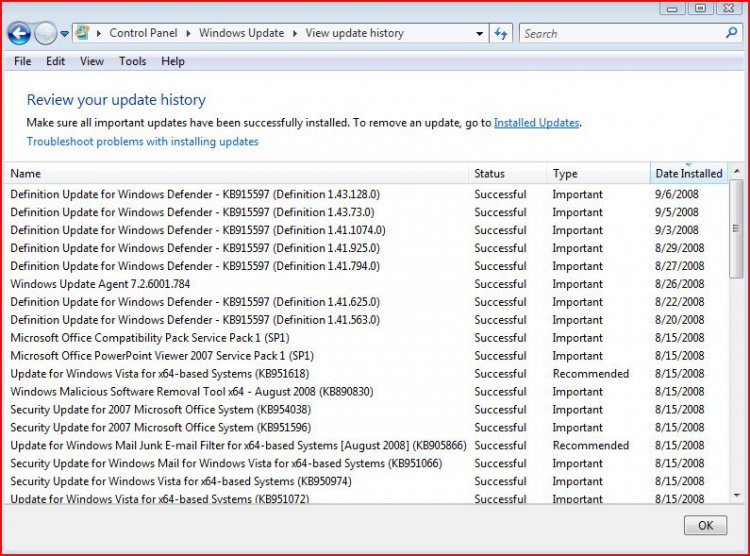750x556 pixels.
Task: Select Windows Update in breadcrumb path
Action: point(241,33)
